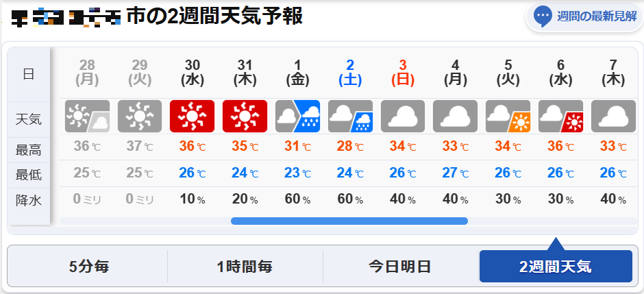Click cloudy with orange sun icon for 5 (火)
This screenshot has width=644, height=294.
coord(508,117)
